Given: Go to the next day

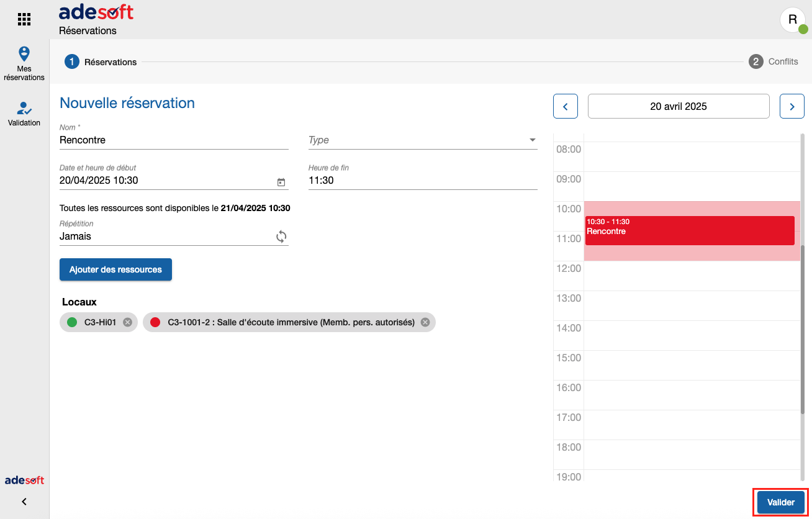Looking at the screenshot, I should [x=792, y=106].
